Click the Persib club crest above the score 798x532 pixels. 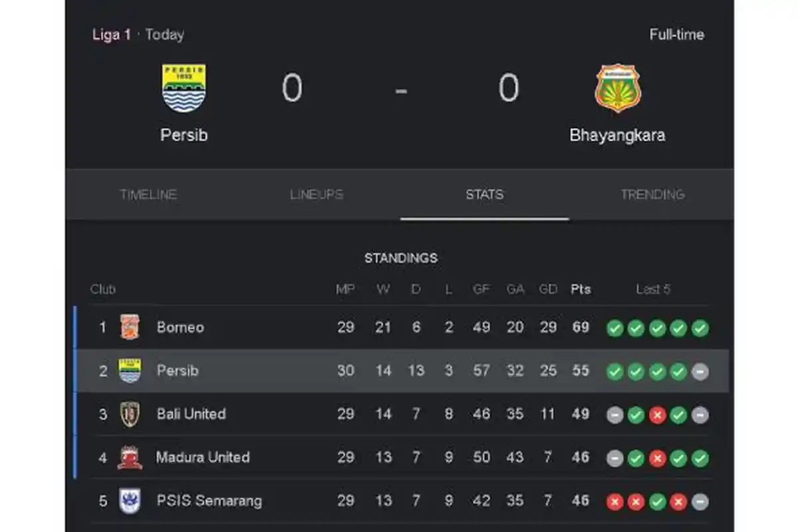pyautogui.click(x=184, y=88)
